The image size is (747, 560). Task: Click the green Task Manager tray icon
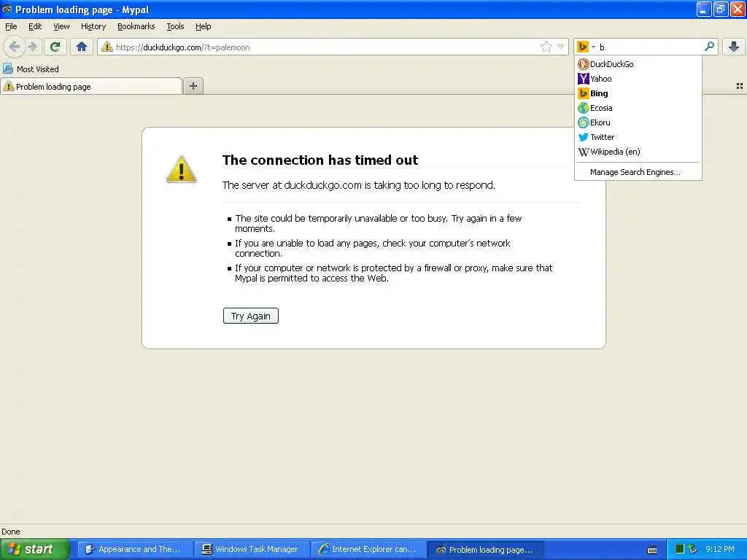(680, 549)
